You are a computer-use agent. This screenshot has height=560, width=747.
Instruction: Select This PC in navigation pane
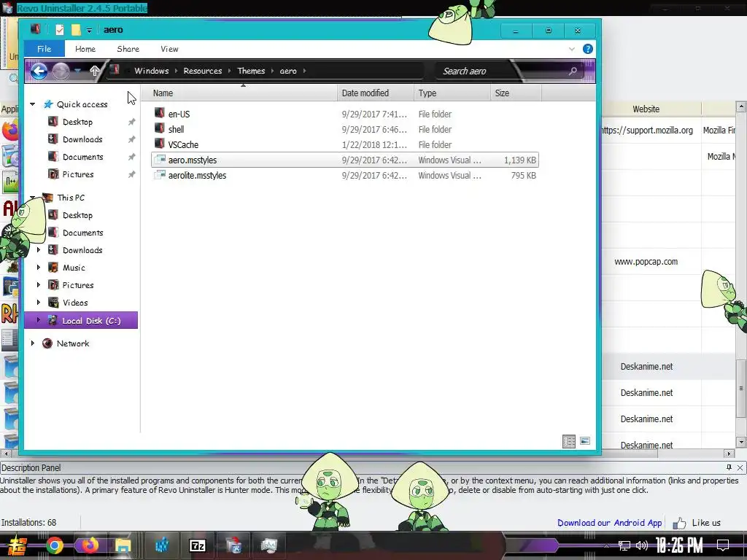(71, 198)
